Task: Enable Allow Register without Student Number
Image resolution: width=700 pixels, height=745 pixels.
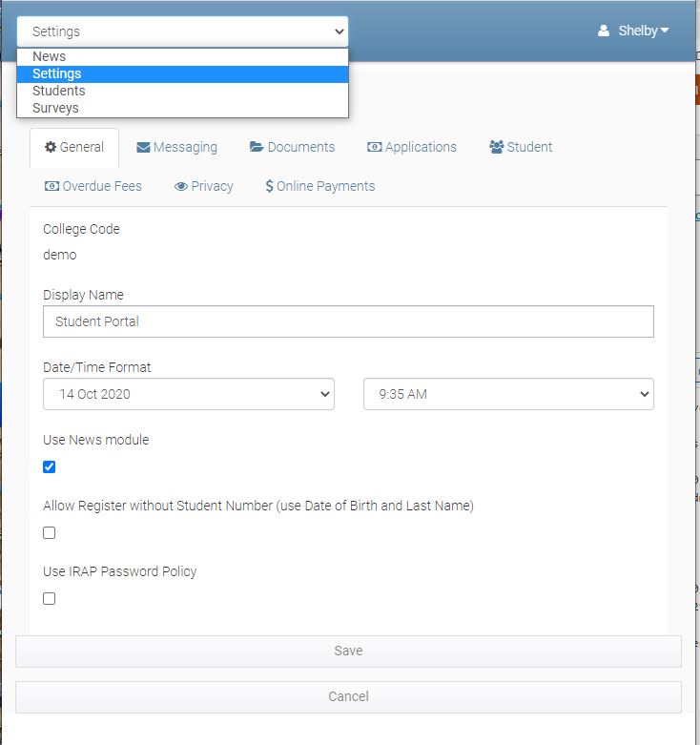Action: (x=50, y=532)
